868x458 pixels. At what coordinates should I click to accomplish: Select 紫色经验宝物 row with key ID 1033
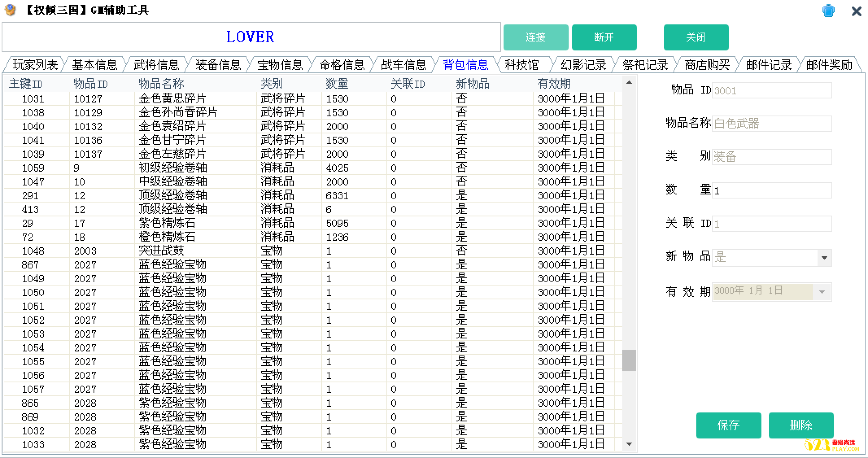pos(313,445)
